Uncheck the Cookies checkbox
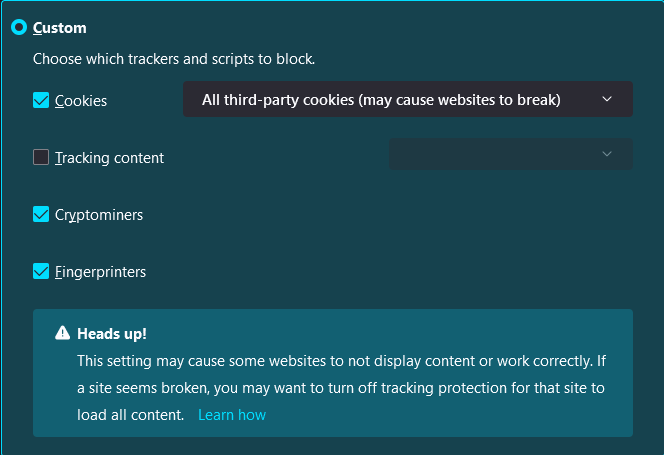 (41, 100)
